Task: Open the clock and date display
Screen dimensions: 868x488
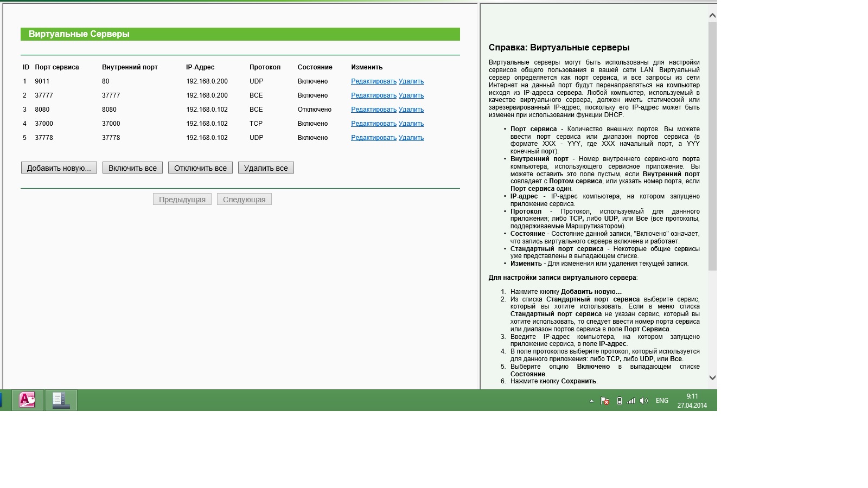Action: click(x=692, y=401)
